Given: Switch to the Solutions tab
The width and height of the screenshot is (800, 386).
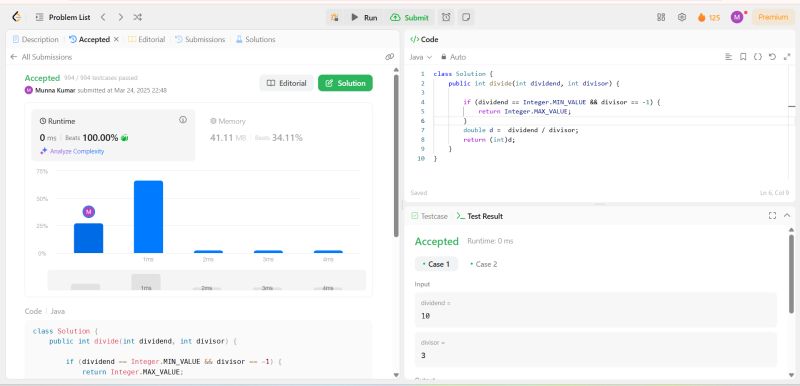Looking at the screenshot, I should coord(255,39).
